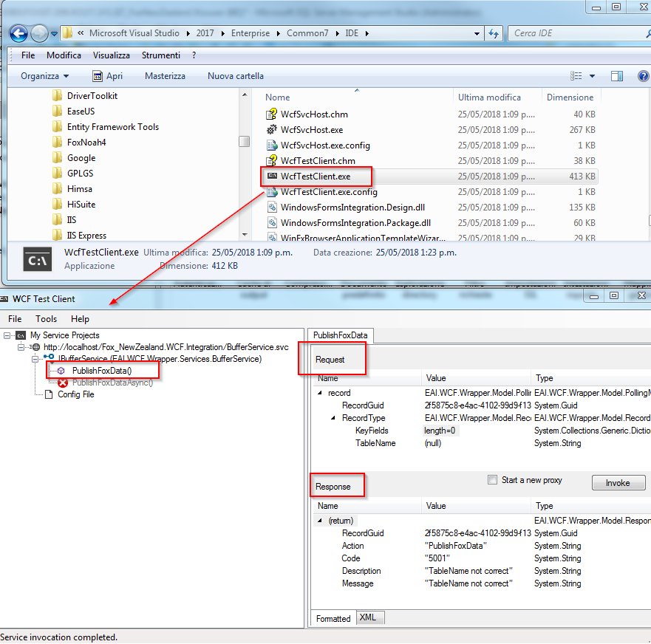Viewport: 651px width, 644px height.
Task: Click the Back navigation arrow in Explorer
Action: point(19,33)
